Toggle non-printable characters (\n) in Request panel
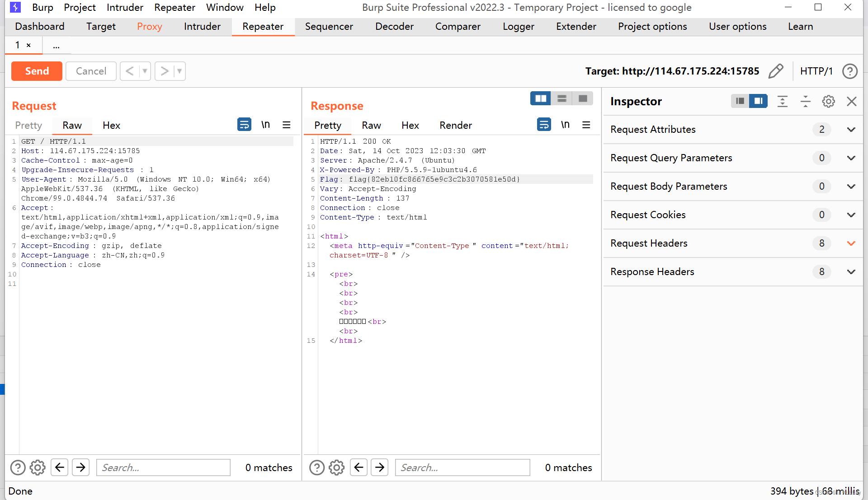Image resolution: width=868 pixels, height=500 pixels. 265,124
